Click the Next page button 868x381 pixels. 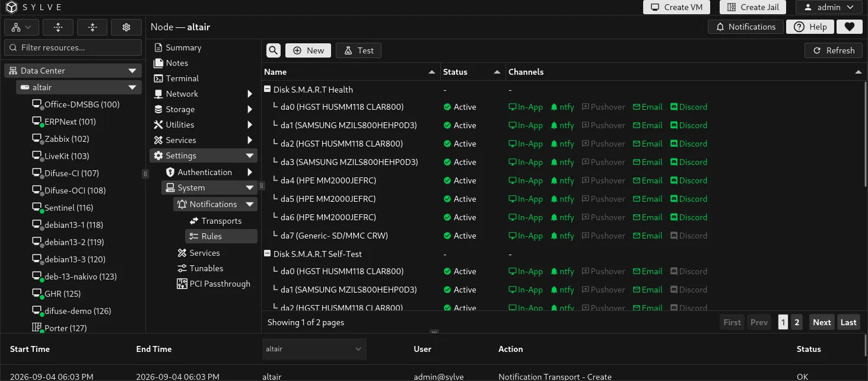[x=822, y=322]
